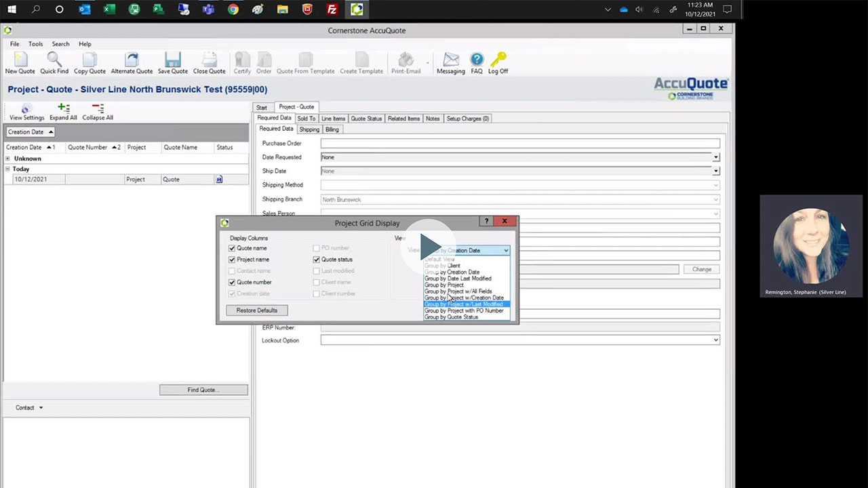Viewport: 868px width, 488px height.
Task: Click the Restore Defaults button
Action: [257, 310]
